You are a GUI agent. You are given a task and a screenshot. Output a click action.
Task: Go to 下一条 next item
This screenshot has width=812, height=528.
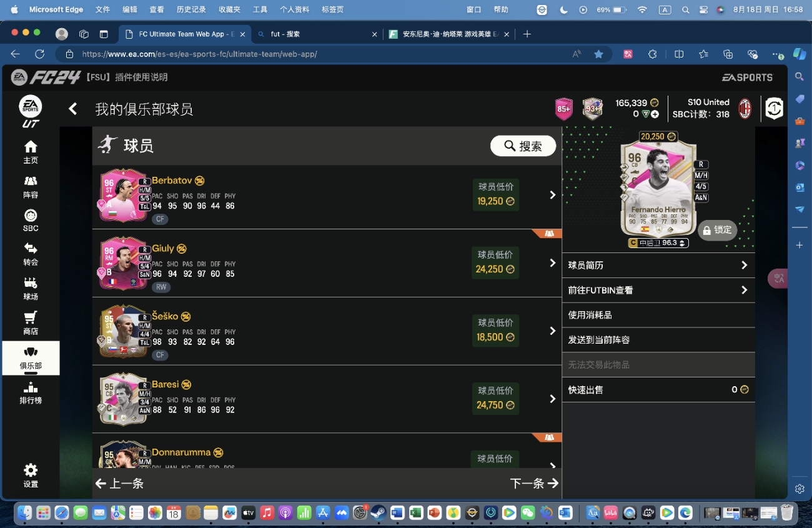pyautogui.click(x=534, y=483)
